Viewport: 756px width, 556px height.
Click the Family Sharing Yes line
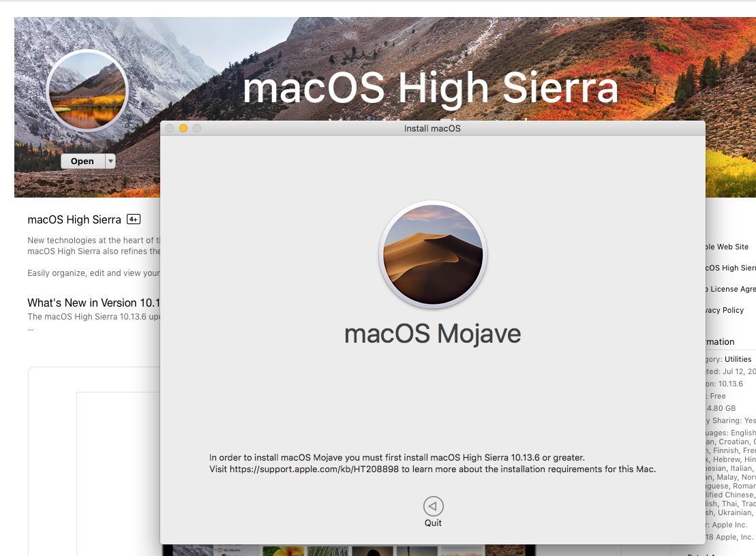[731, 420]
